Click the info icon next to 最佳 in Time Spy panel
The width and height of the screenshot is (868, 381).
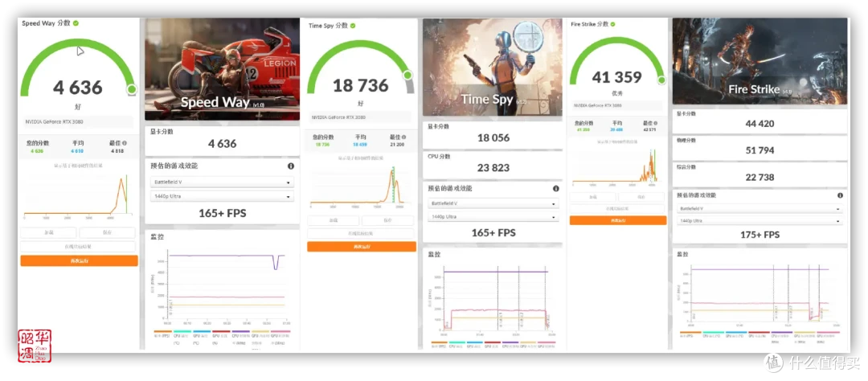(x=404, y=137)
